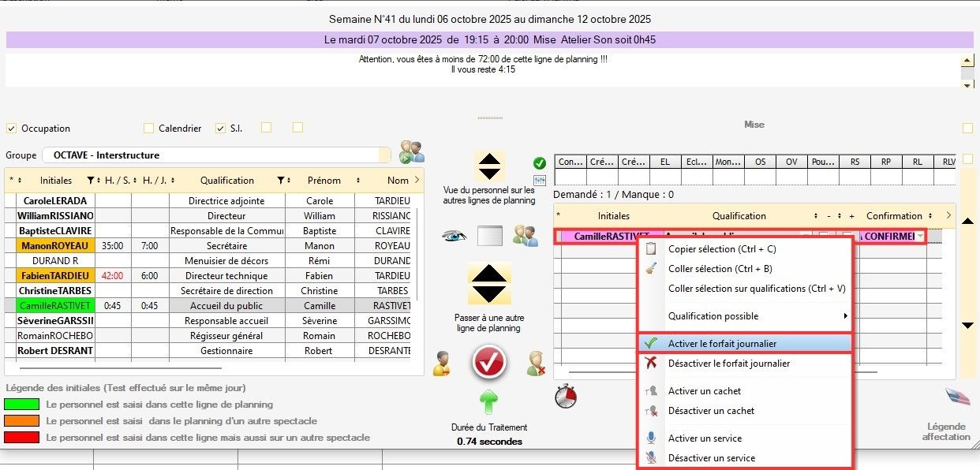Enable the Calendrier checkbox
Screen dimensions: 980x470
149,129
